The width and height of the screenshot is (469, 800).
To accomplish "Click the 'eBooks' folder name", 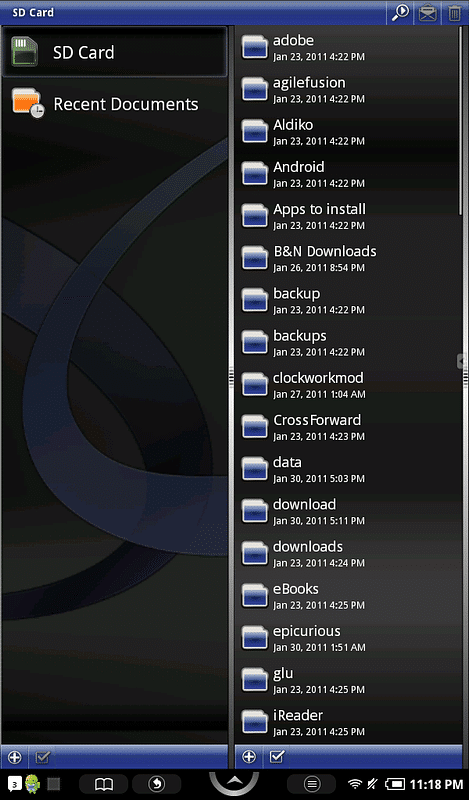I will point(296,589).
